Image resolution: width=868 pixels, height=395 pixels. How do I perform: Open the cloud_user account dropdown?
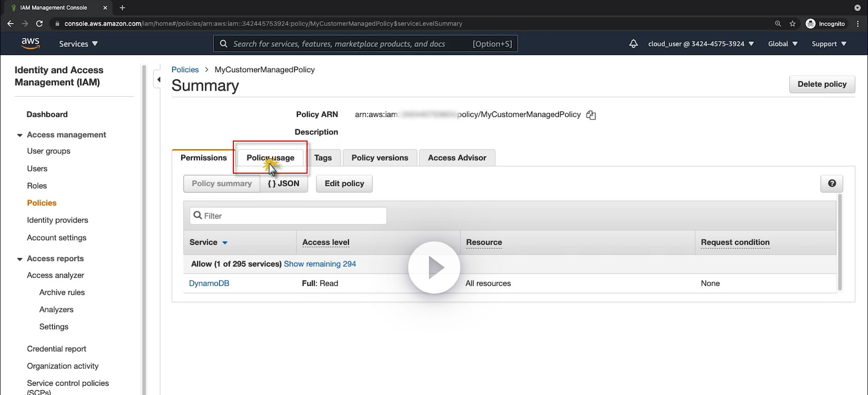701,44
